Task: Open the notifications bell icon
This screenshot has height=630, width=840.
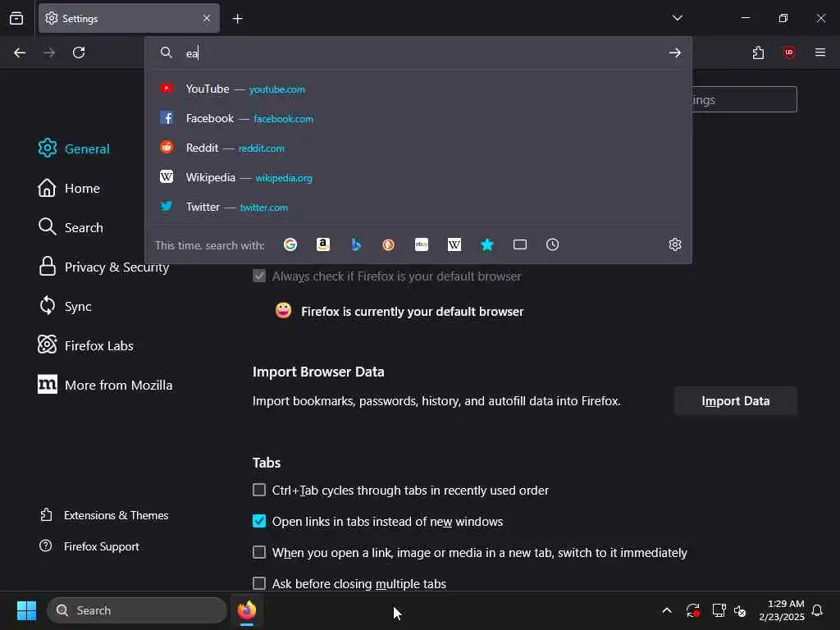Action: pyautogui.click(x=818, y=610)
